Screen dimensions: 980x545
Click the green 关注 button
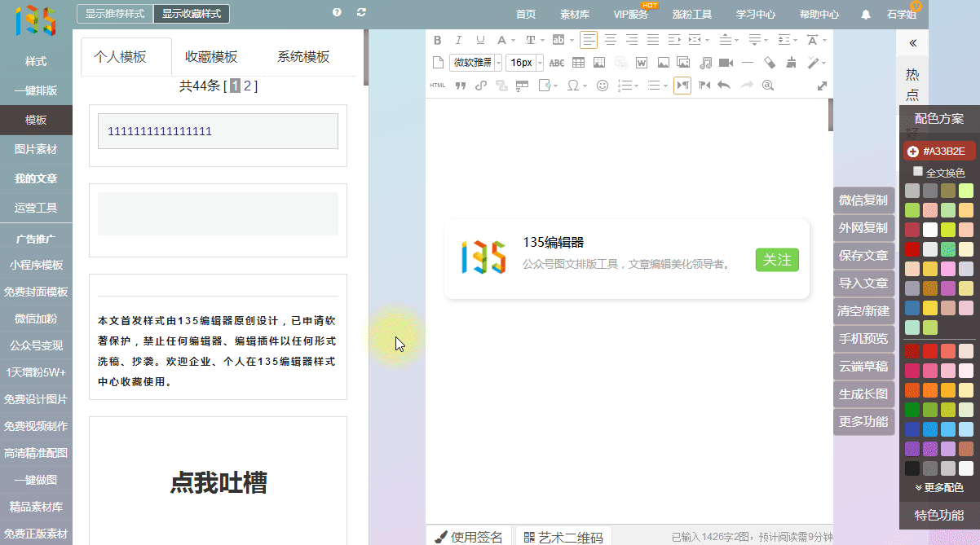[777, 260]
